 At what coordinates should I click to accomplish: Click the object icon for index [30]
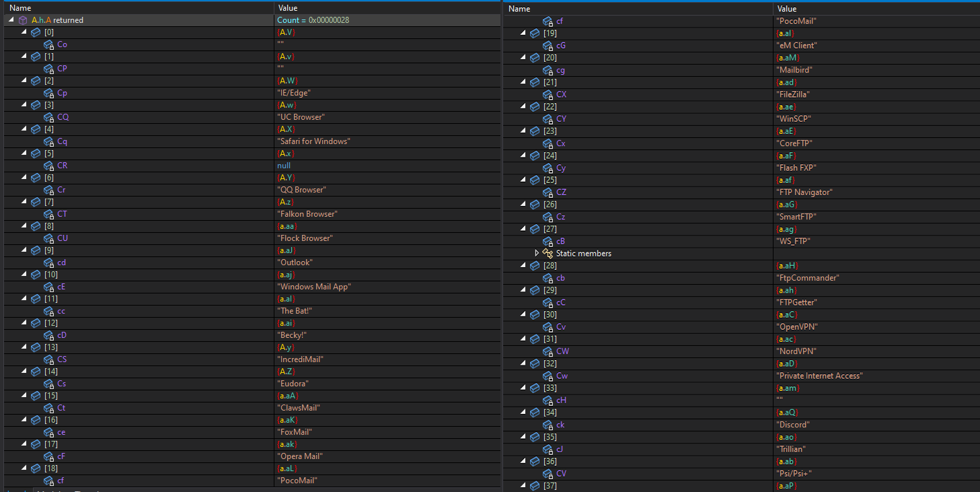[x=535, y=315]
